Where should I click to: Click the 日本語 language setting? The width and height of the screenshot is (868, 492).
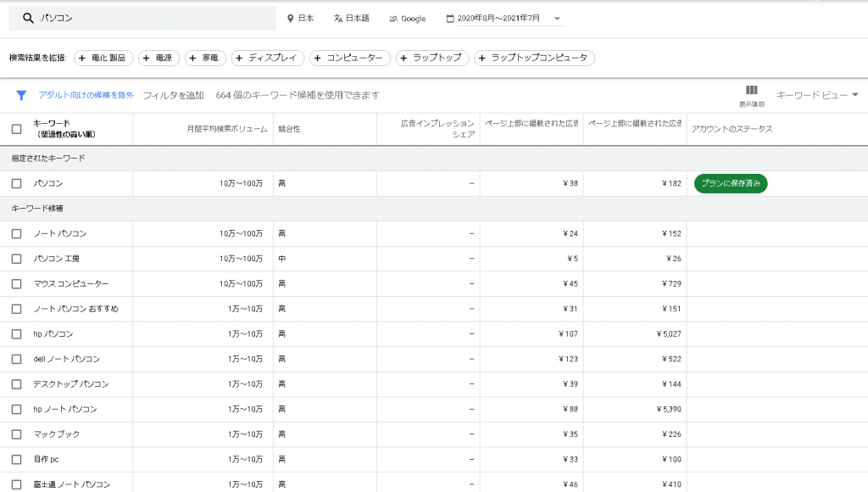click(352, 19)
